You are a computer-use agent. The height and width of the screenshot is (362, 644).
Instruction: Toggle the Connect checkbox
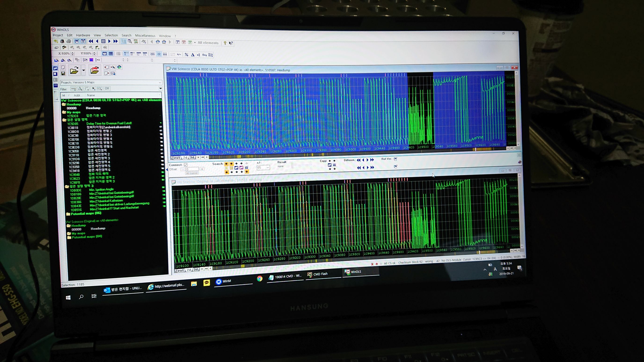186,165
